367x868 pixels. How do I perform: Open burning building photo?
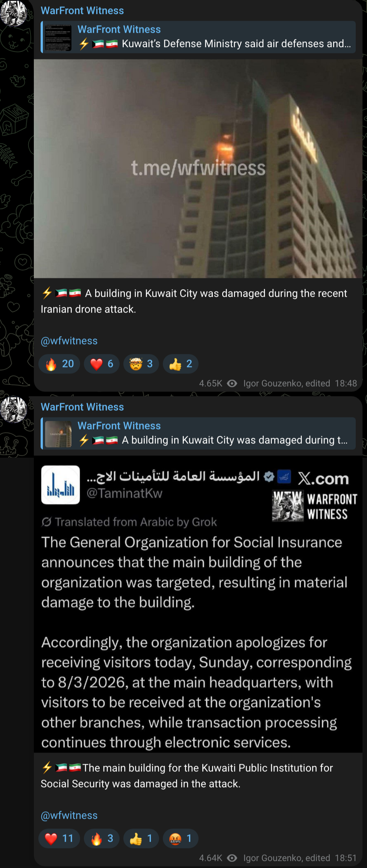click(x=198, y=169)
